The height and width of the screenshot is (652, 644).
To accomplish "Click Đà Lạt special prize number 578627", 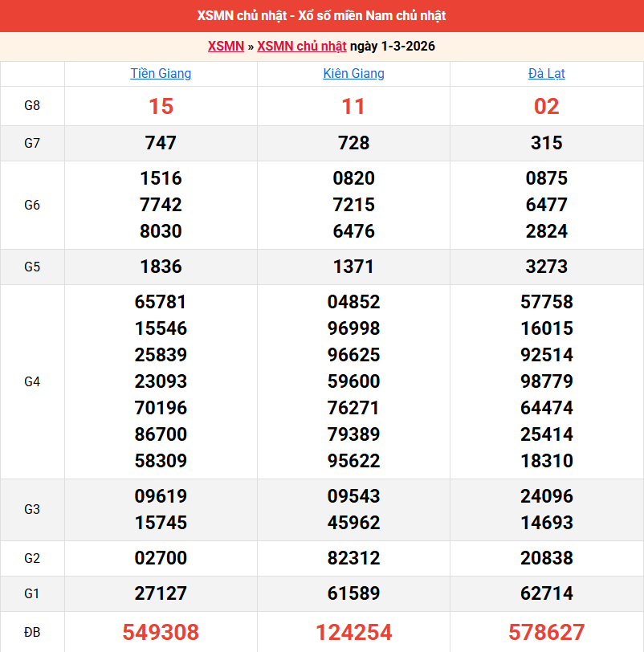I will 546,632.
